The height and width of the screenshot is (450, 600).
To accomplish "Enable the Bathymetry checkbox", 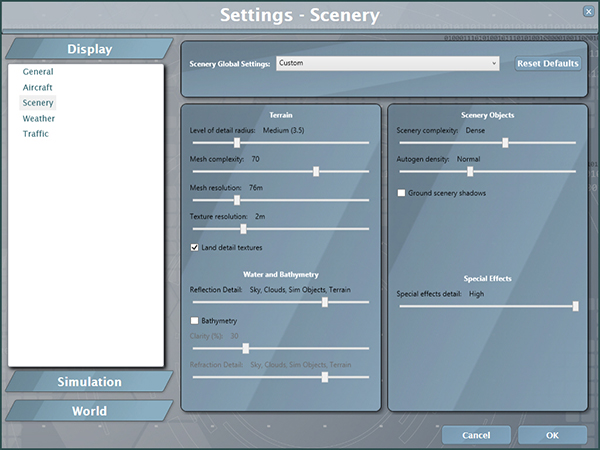I will coord(194,320).
